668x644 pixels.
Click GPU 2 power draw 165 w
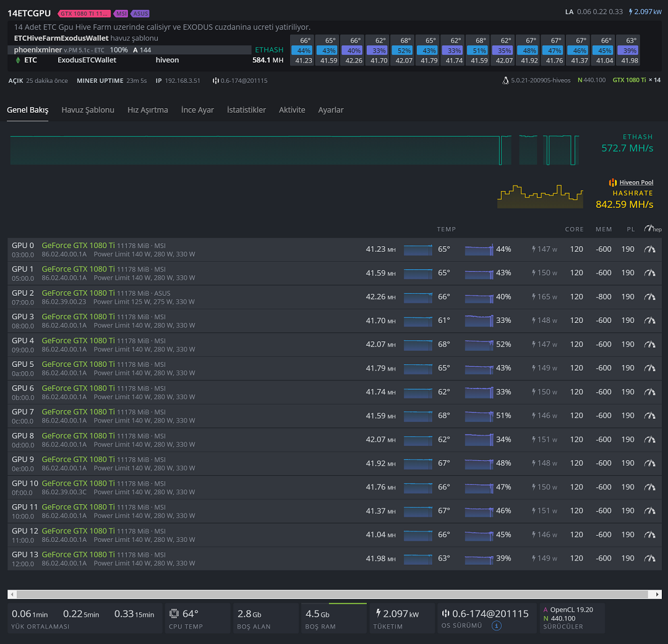coord(544,297)
